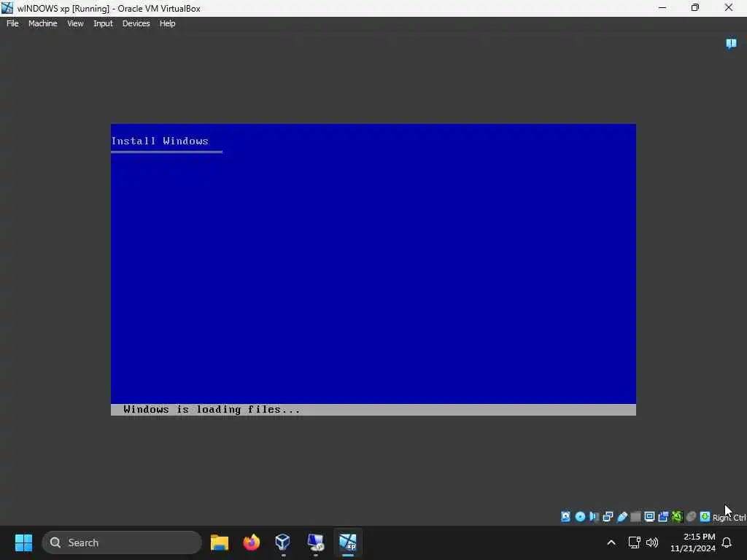Open Firefox from the taskbar
747x560 pixels.
(x=252, y=542)
